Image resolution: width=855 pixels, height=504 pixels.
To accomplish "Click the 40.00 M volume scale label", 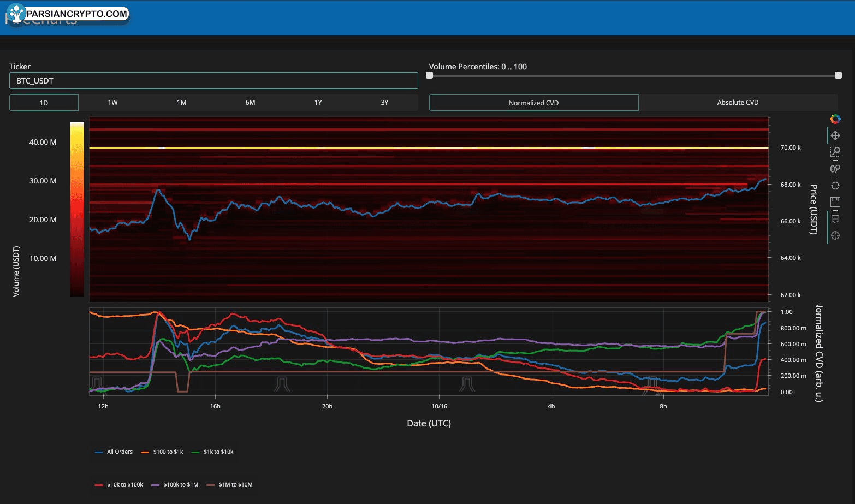I will pos(43,142).
